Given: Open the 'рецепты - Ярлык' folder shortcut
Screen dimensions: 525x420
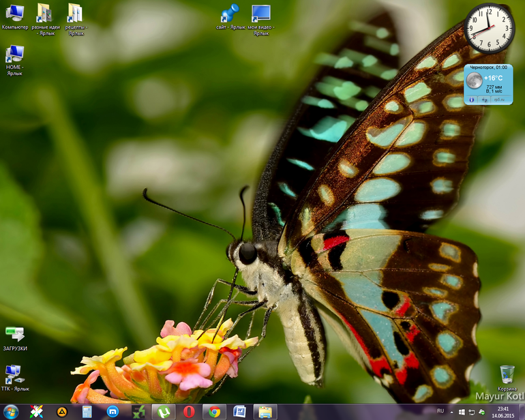Looking at the screenshot, I should point(76,19).
